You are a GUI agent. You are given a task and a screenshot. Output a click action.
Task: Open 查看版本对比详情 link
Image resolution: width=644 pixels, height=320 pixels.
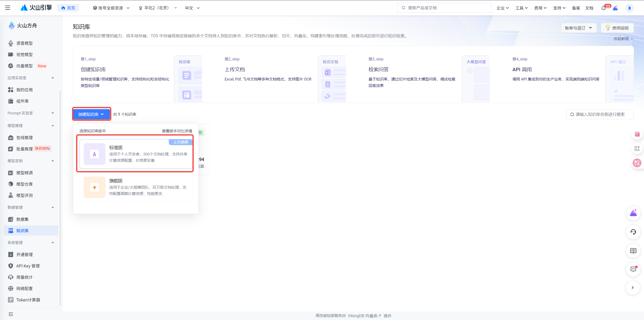point(177,131)
